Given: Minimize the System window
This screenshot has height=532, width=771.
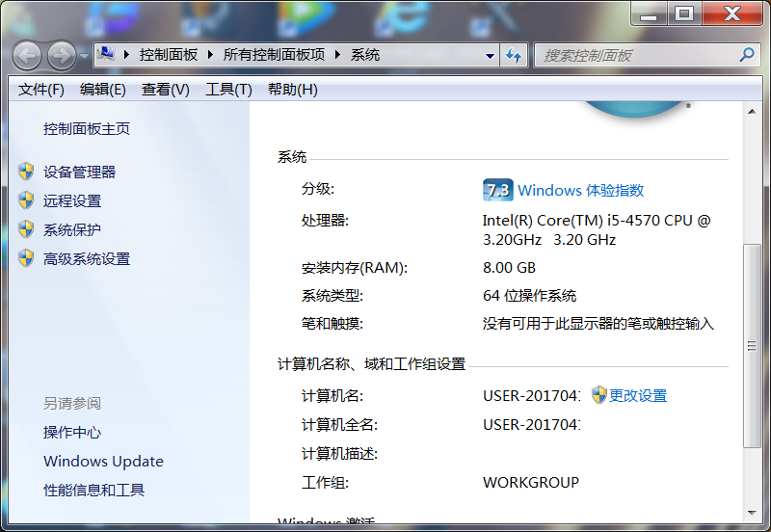Looking at the screenshot, I should pyautogui.click(x=649, y=13).
